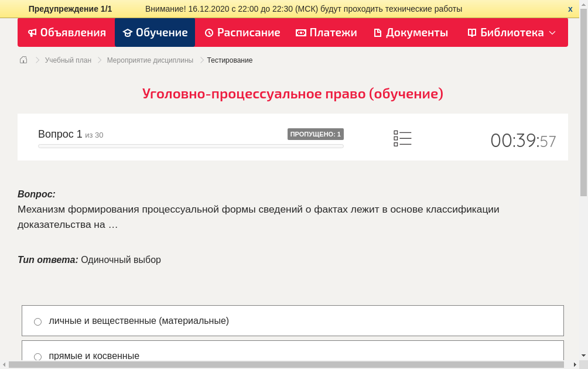The width and height of the screenshot is (588, 369).
Task: Click the megaphone icon for Объявления
Action: click(x=32, y=33)
